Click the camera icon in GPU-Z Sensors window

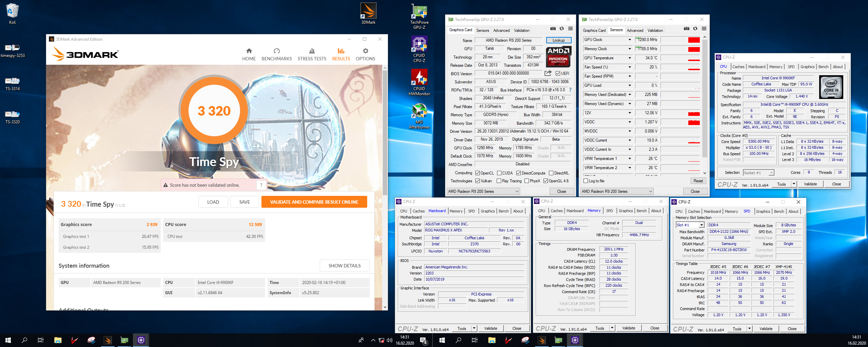[x=687, y=29]
